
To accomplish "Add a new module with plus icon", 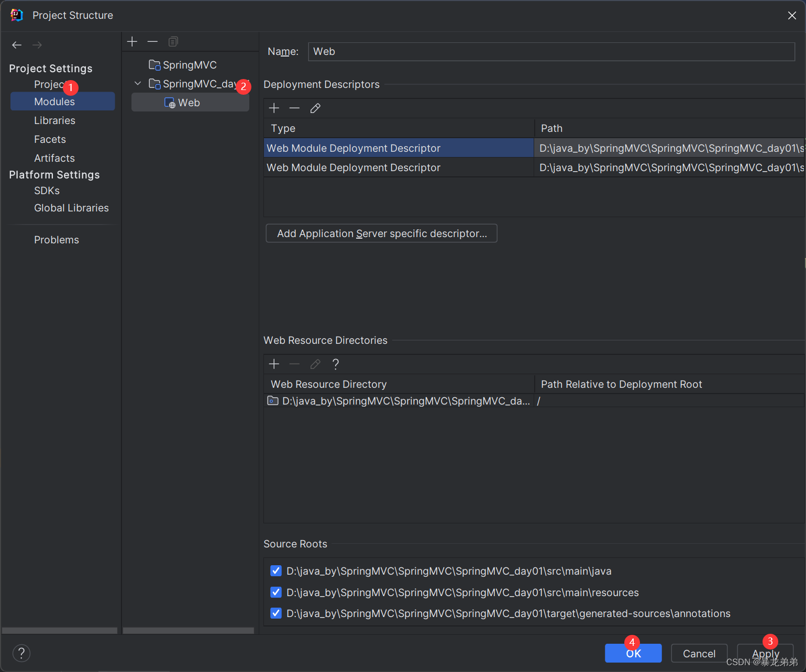I will tap(132, 41).
